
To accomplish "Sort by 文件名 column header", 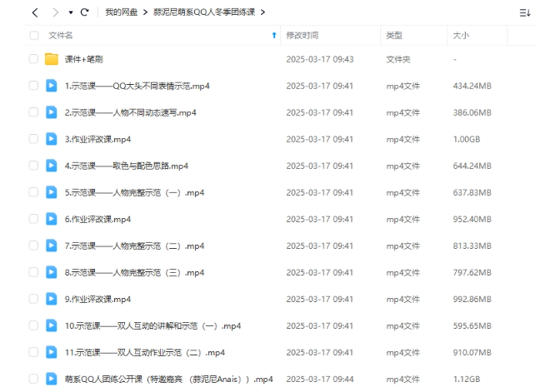I will coord(60,35).
